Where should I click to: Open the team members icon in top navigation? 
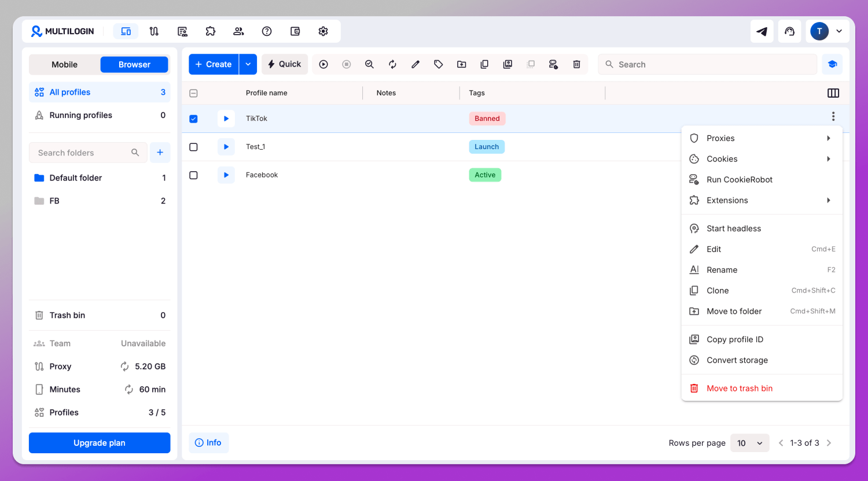pyautogui.click(x=238, y=31)
